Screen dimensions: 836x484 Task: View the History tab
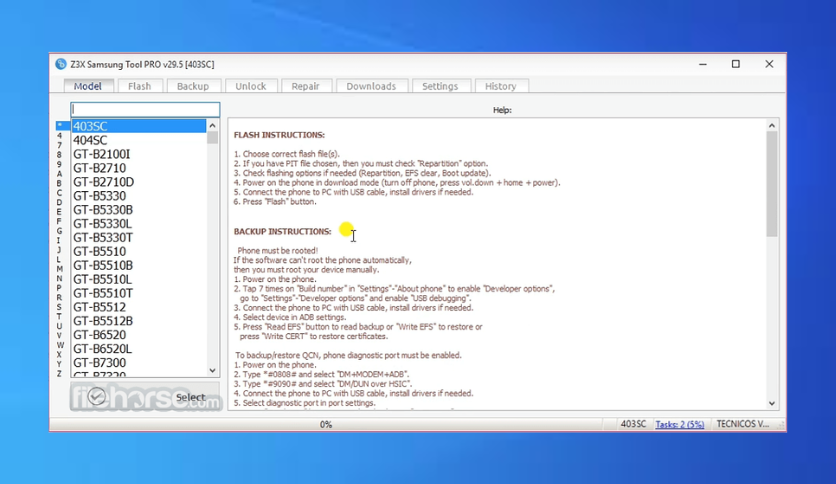[x=501, y=86]
